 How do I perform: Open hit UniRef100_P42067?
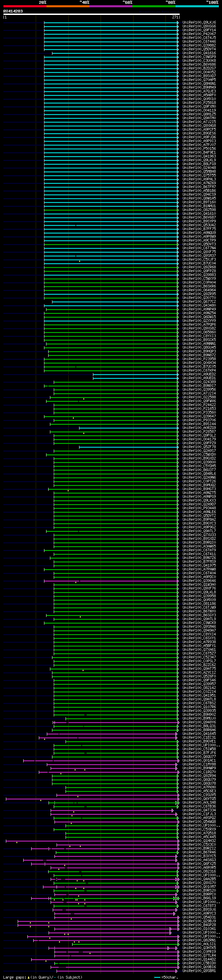pyautogui.click(x=199, y=34)
